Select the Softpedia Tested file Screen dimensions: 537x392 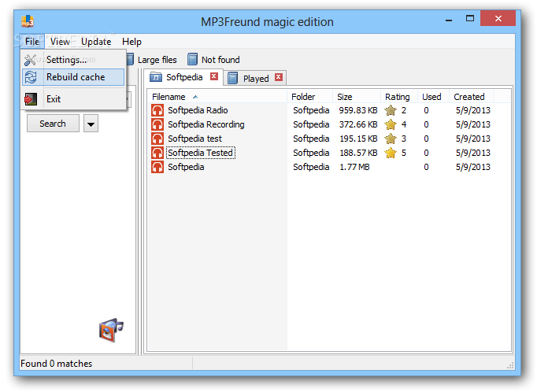pos(200,153)
